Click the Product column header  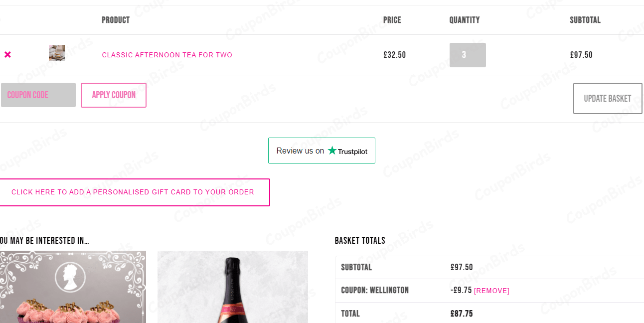[116, 20]
